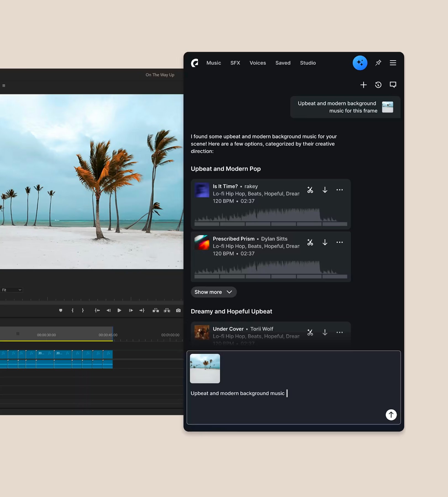Expand results with Show more
This screenshot has width=448, height=497.
pyautogui.click(x=214, y=292)
